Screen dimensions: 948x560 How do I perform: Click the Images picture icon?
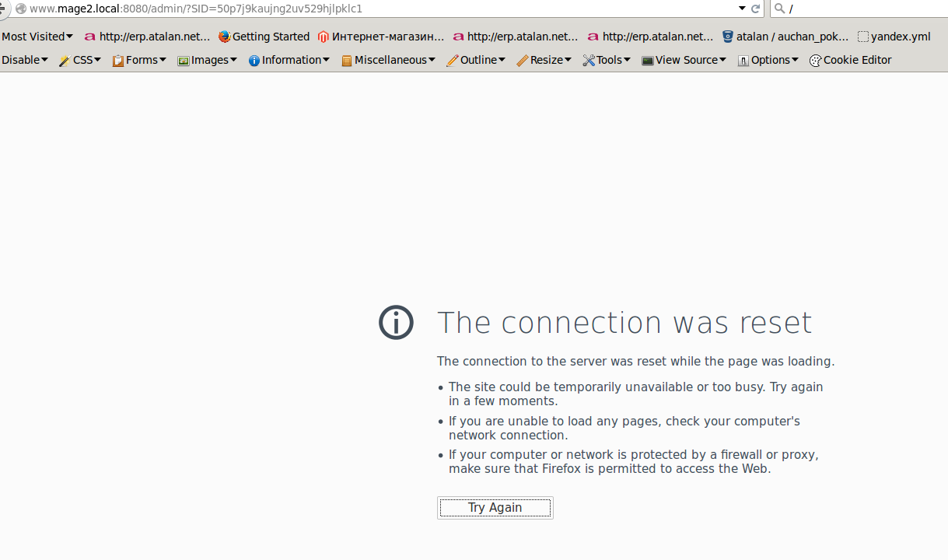(x=184, y=61)
